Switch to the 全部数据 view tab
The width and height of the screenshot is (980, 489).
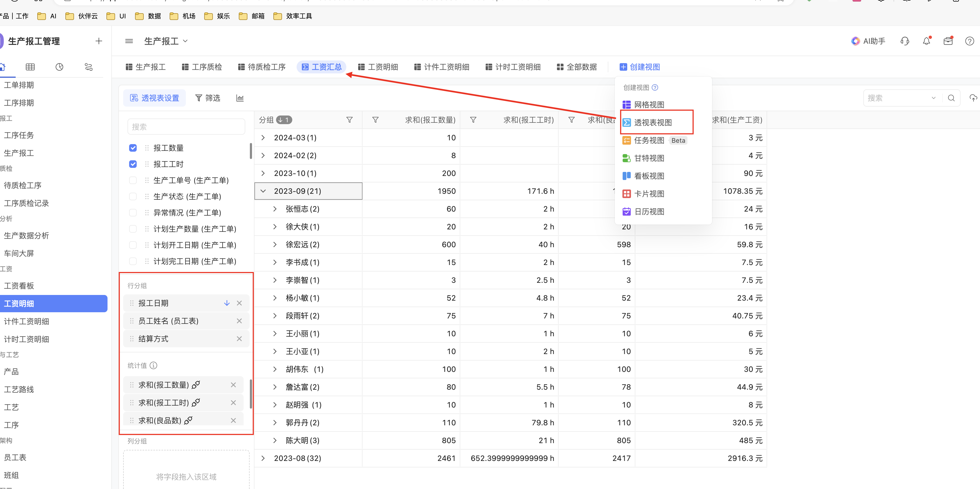tap(577, 67)
